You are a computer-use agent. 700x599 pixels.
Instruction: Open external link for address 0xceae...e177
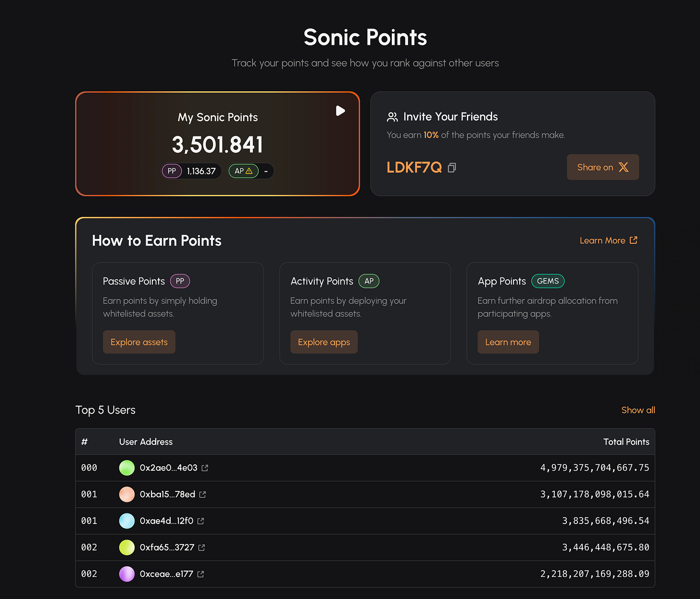point(200,574)
